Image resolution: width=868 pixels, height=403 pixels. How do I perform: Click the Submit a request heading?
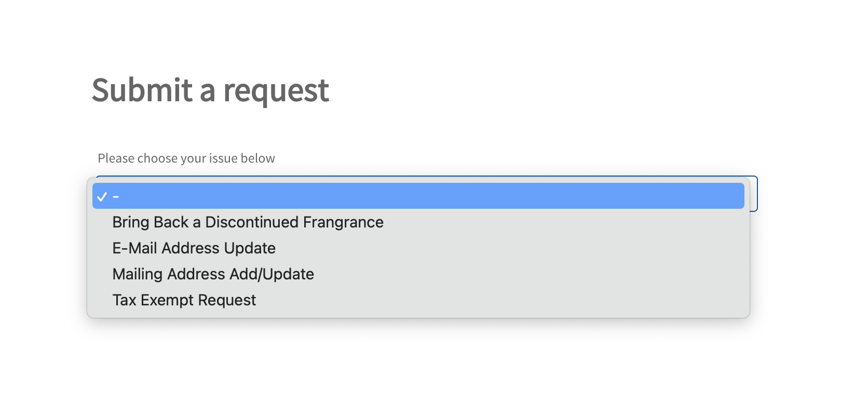tap(210, 90)
